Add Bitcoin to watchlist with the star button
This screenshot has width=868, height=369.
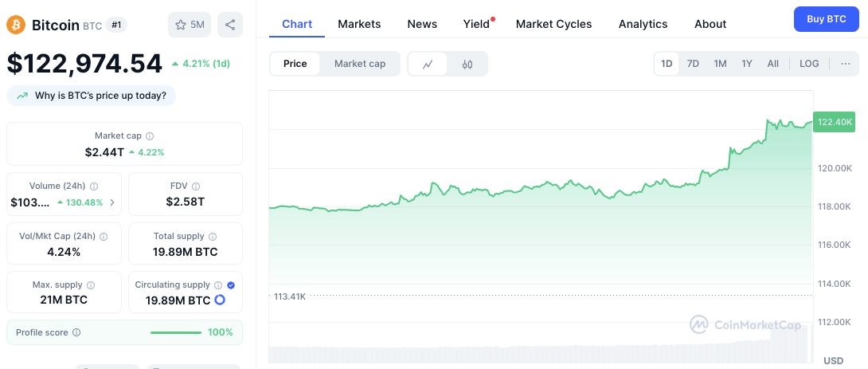pos(190,25)
